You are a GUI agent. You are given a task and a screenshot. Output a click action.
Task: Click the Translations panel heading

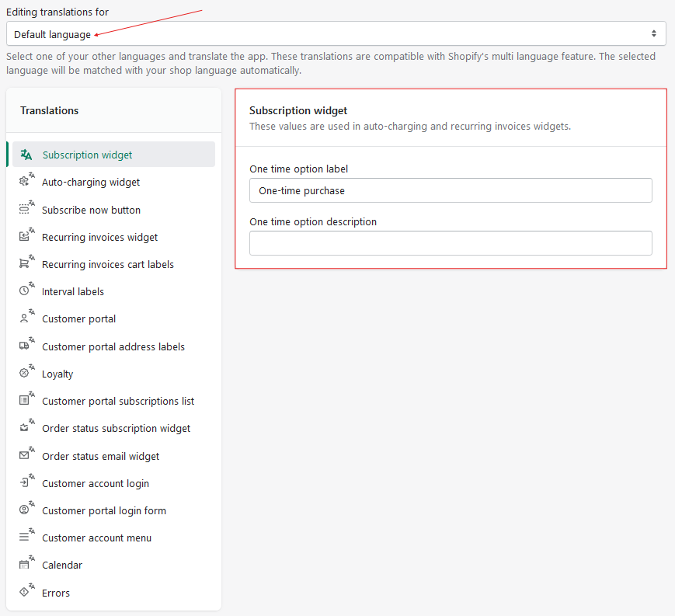pyautogui.click(x=50, y=110)
